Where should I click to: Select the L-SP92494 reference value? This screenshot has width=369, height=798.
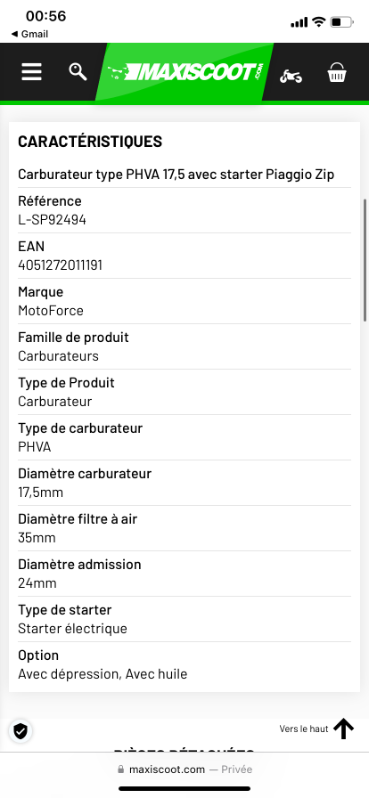coord(52,220)
